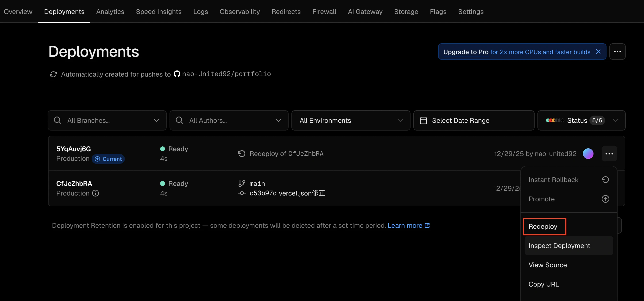
Task: Click the Promote up-arrow circle icon
Action: point(605,199)
